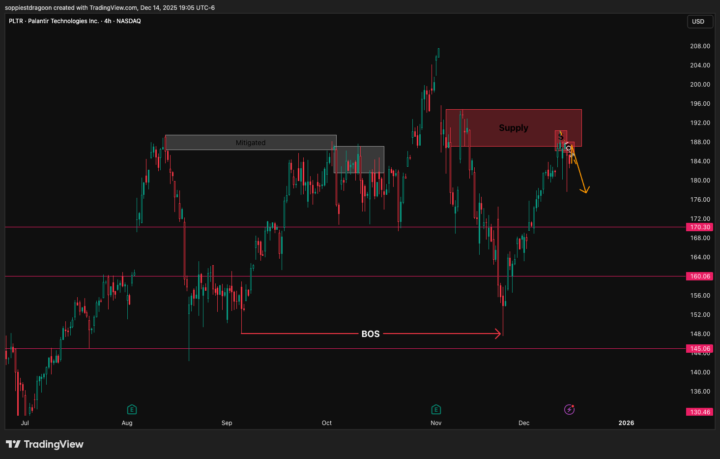This screenshot has width=720, height=459.
Task: Click the earnings E icon near Nov
Action: click(x=436, y=409)
